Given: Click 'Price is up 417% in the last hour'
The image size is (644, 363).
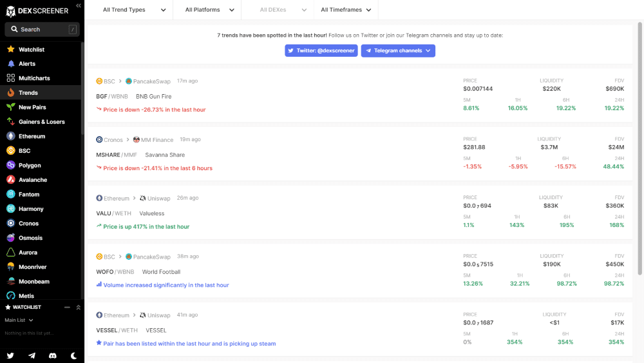Looking at the screenshot, I should [146, 226].
